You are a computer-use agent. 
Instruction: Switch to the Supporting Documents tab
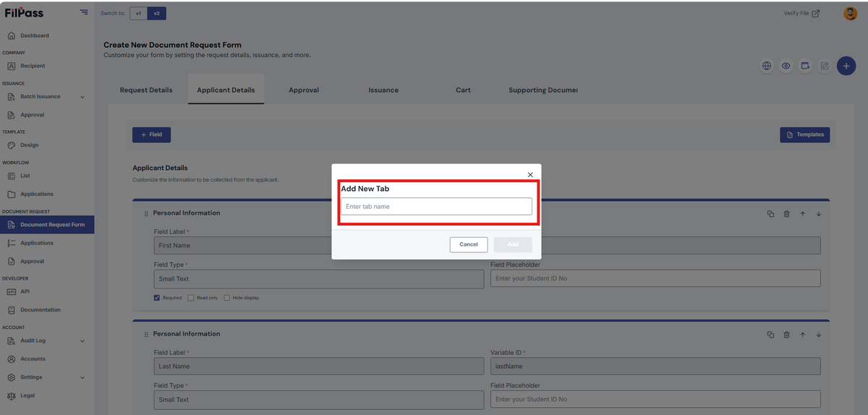point(542,90)
